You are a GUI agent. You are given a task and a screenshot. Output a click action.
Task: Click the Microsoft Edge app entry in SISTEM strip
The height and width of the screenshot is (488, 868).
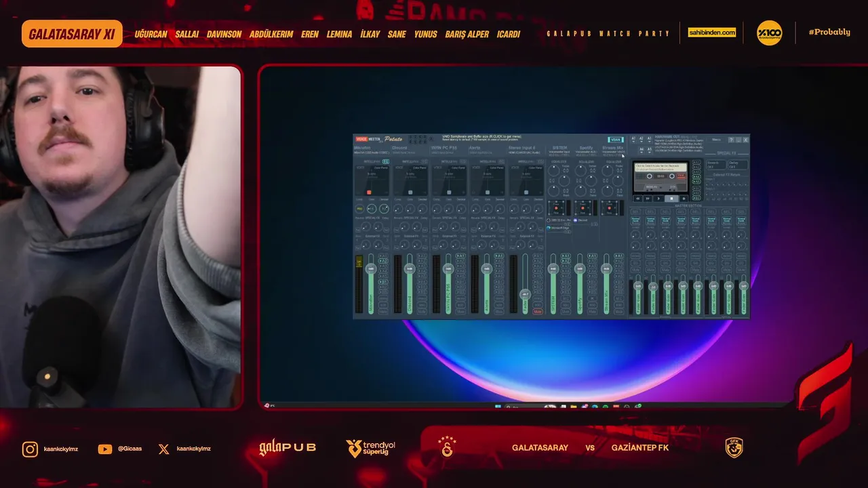pos(559,228)
